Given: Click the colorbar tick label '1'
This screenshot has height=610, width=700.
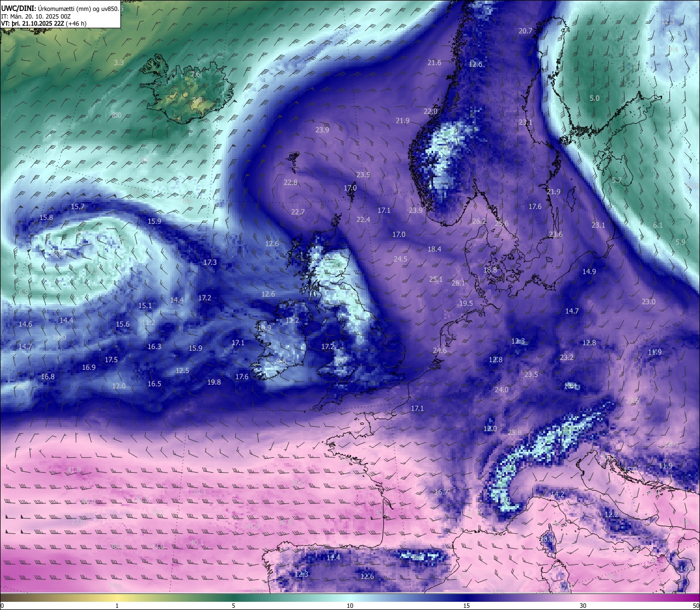Looking at the screenshot, I should click(117, 606).
